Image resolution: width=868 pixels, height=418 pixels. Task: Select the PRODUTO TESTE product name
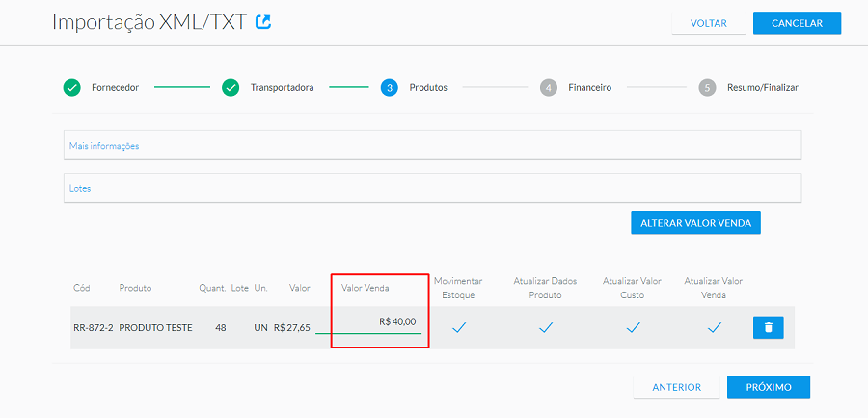coord(155,327)
